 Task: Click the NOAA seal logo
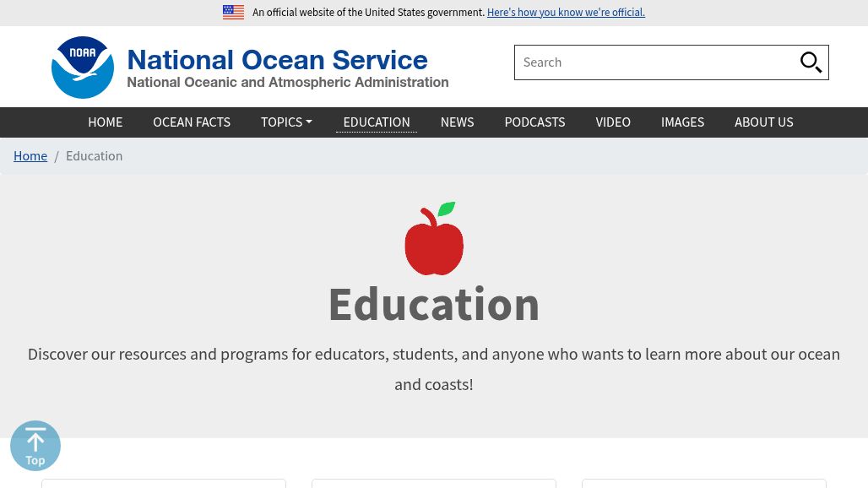click(x=82, y=67)
